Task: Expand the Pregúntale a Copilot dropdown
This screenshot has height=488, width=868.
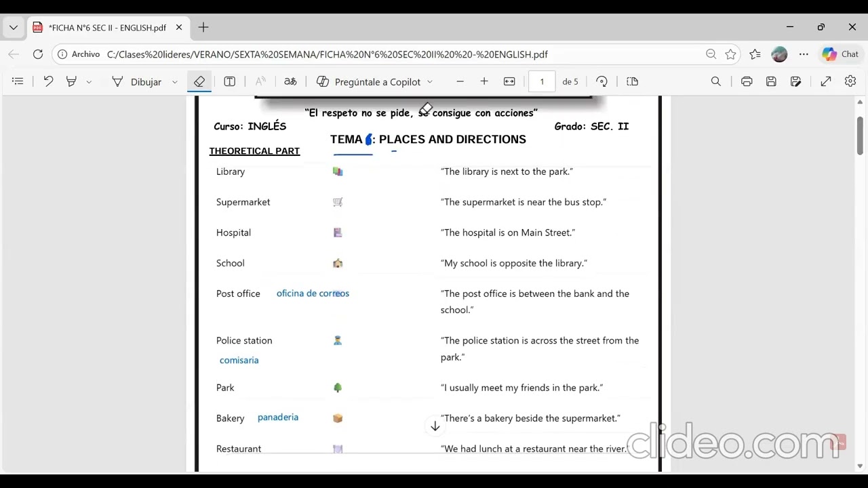Action: pyautogui.click(x=430, y=82)
